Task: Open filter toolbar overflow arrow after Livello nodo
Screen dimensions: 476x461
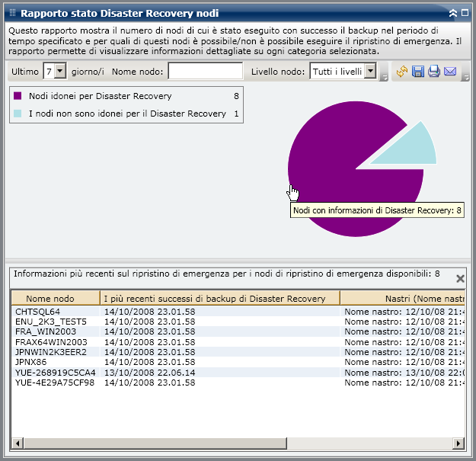Action: pos(384,75)
